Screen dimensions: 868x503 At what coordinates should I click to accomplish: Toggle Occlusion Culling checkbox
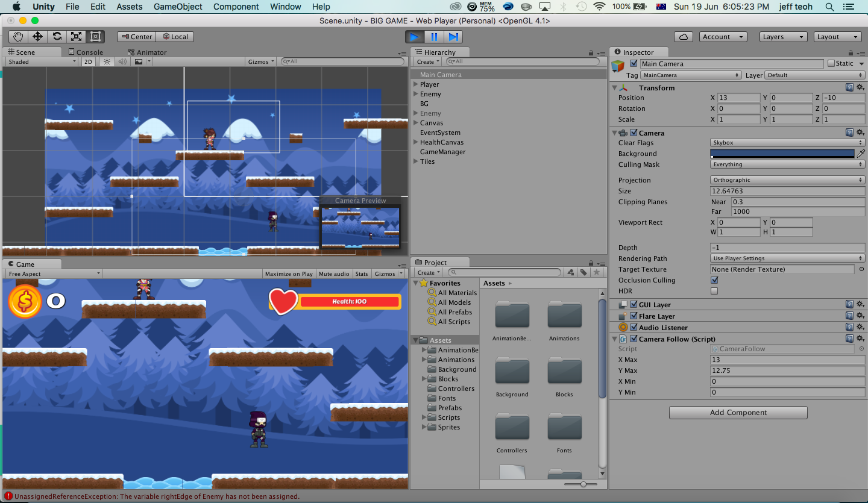tap(714, 280)
